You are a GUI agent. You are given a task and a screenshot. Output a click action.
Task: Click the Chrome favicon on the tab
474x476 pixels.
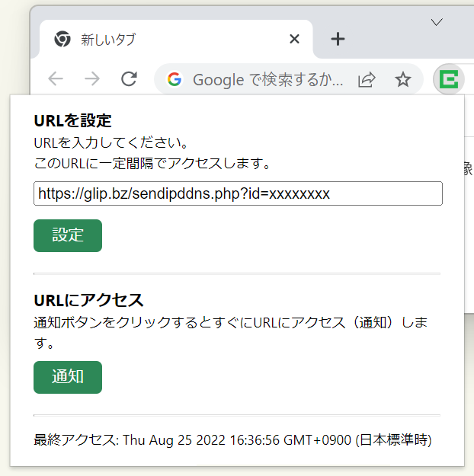(x=62, y=39)
